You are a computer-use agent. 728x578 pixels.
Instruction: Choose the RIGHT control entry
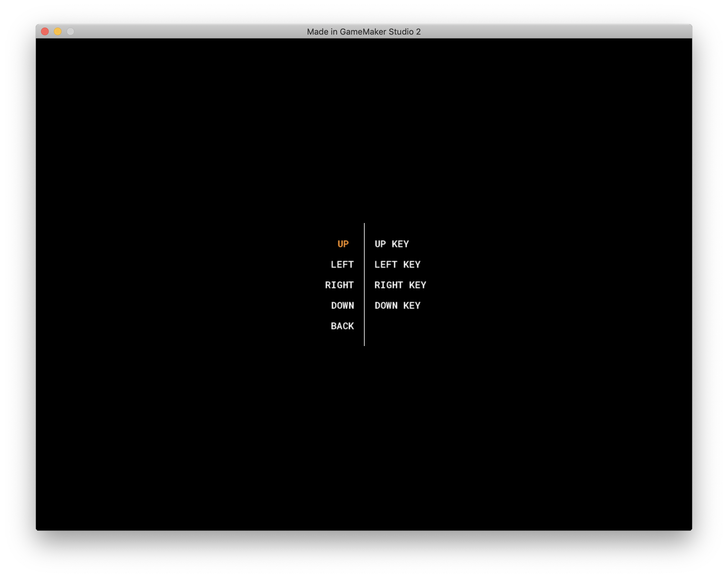[339, 285]
